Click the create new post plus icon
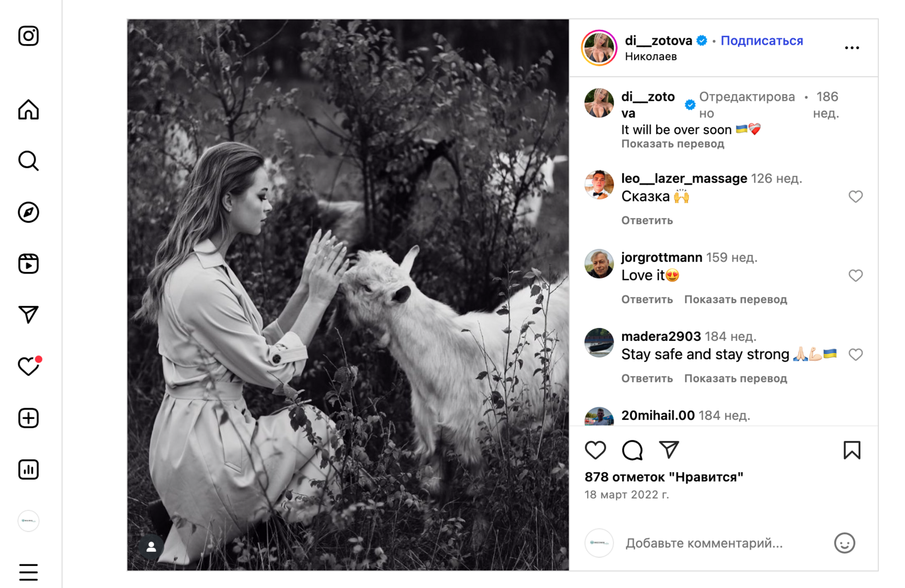 [x=29, y=418]
